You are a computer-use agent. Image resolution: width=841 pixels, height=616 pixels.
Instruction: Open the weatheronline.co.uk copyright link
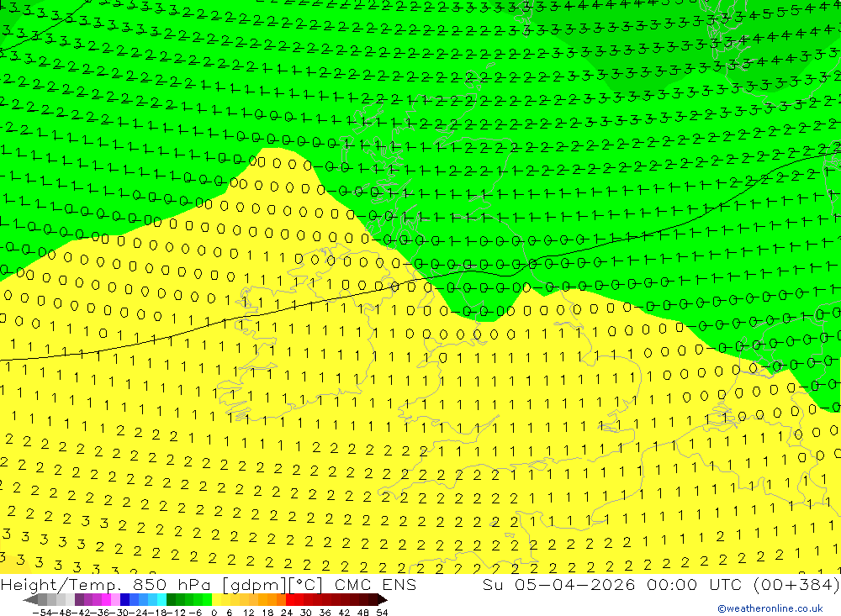[x=770, y=608]
